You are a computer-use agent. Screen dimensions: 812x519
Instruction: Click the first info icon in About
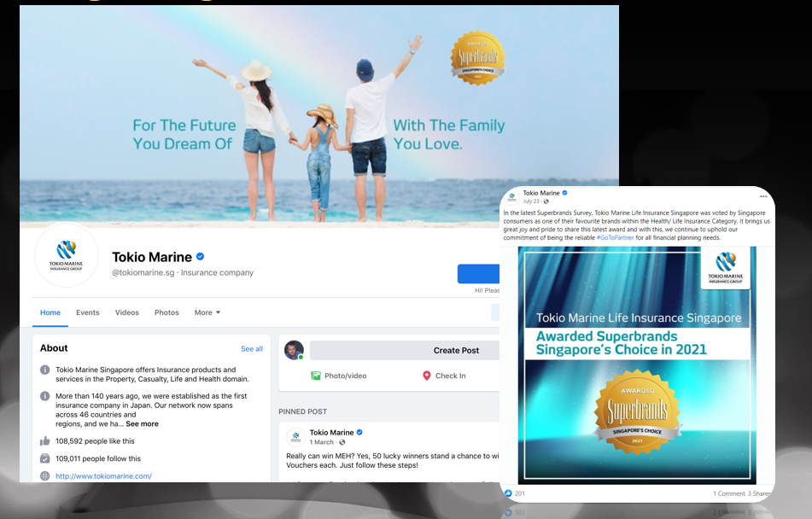point(45,370)
